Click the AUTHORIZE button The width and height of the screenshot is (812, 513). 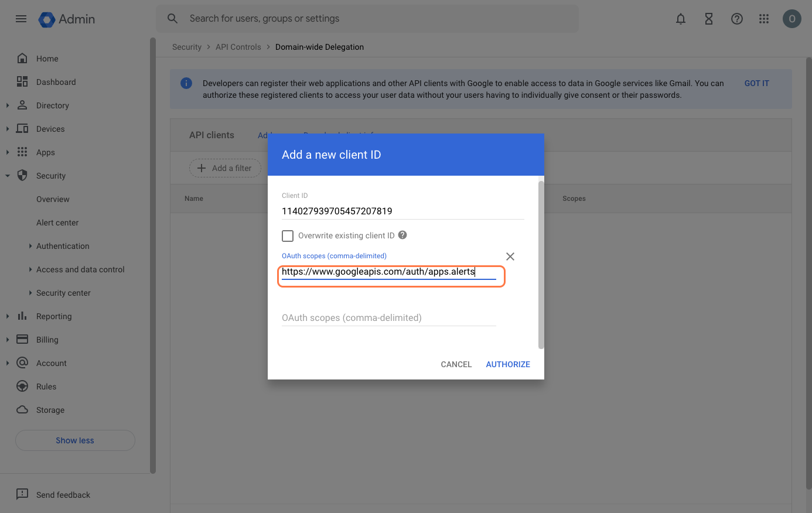pos(507,364)
